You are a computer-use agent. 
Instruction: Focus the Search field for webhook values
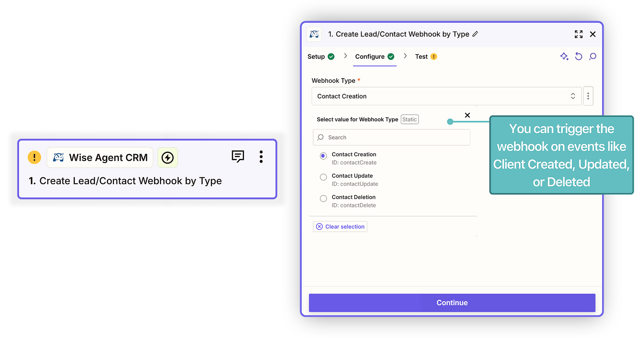tap(391, 137)
